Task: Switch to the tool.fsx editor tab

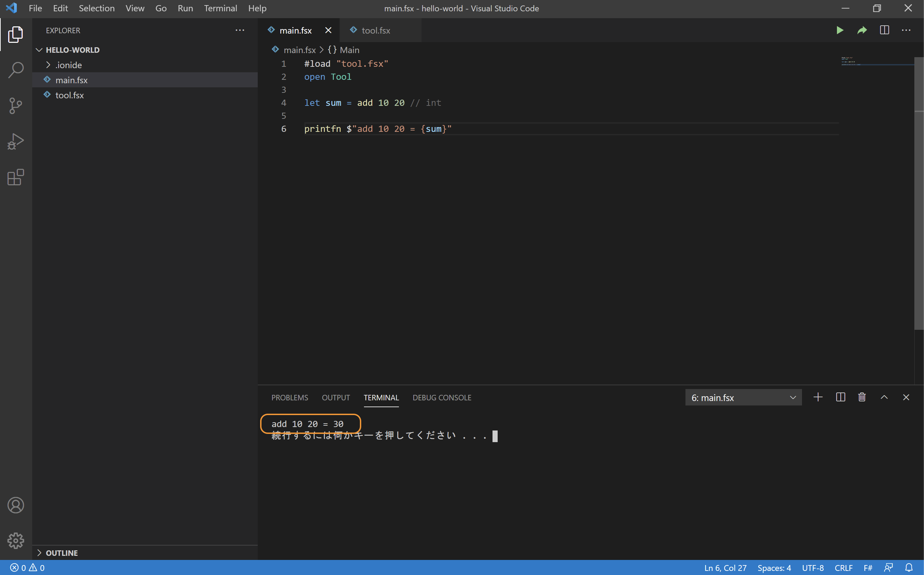Action: (376, 30)
